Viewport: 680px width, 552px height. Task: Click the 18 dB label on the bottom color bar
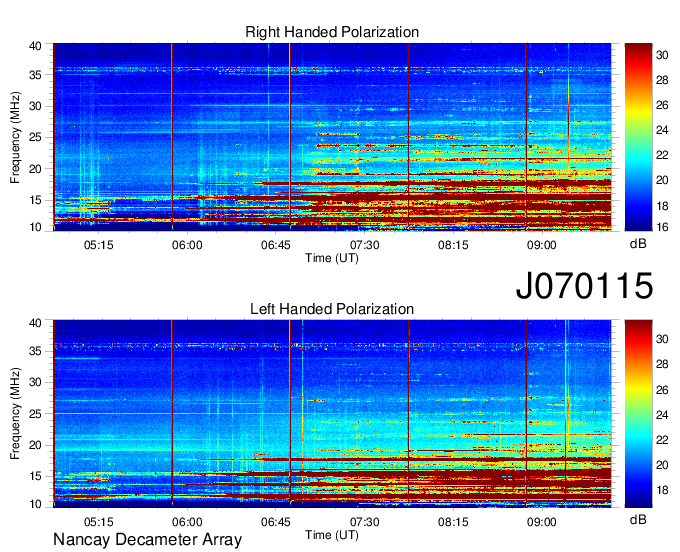(x=662, y=490)
